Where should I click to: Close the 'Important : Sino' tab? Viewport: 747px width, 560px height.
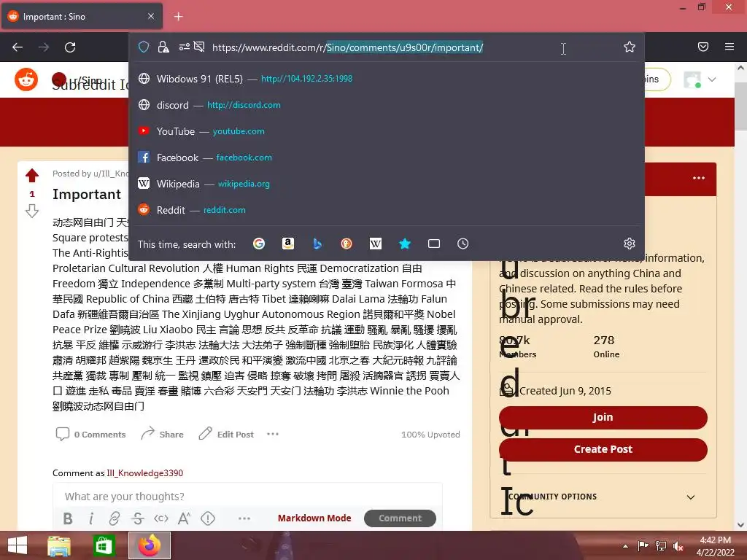coord(151,16)
